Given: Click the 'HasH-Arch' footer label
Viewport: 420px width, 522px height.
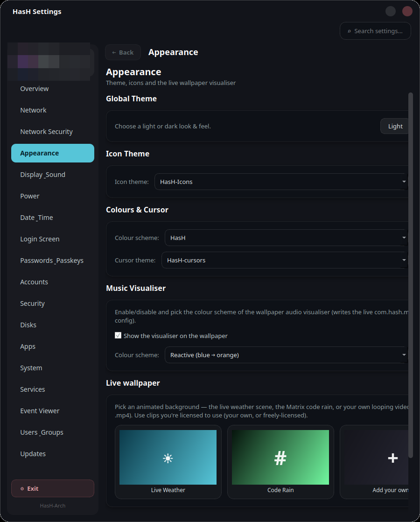Looking at the screenshot, I should [53, 506].
